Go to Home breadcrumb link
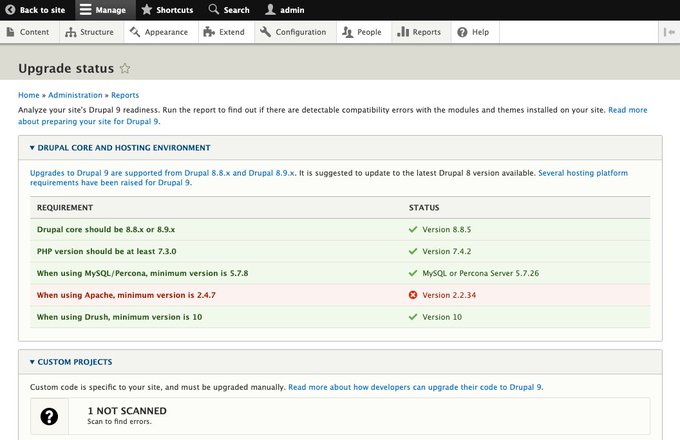This screenshot has height=440, width=680. 29,95
